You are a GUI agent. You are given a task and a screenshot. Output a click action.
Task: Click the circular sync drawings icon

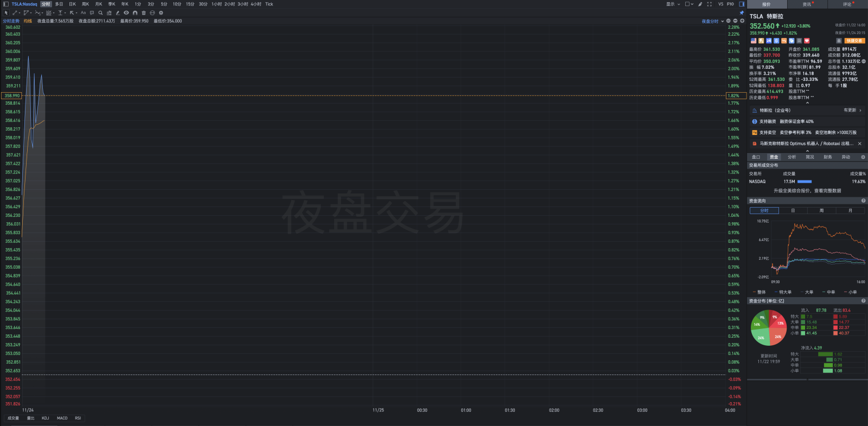152,12
